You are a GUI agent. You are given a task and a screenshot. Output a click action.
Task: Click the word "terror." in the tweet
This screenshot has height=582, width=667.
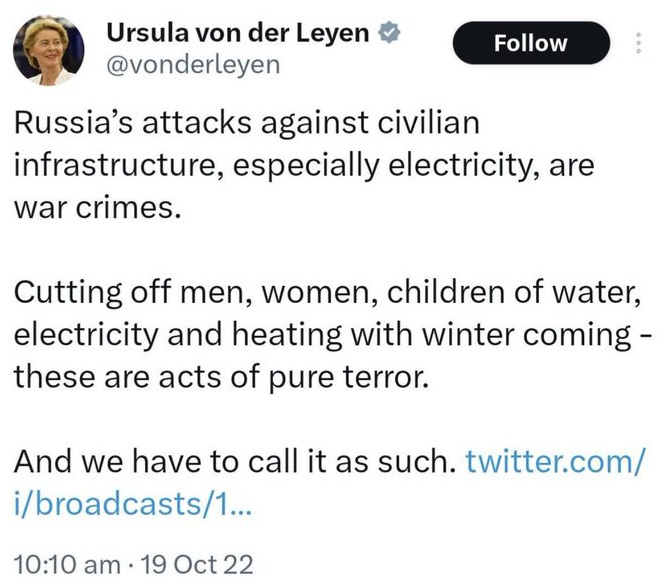385,378
